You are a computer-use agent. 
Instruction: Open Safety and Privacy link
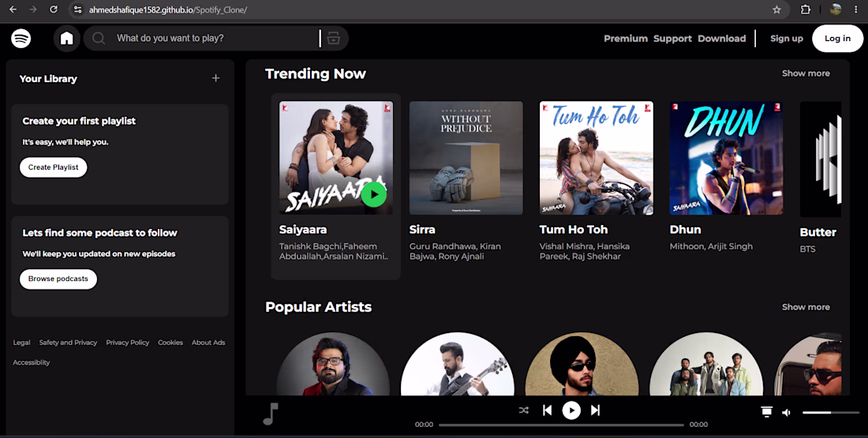click(x=68, y=343)
